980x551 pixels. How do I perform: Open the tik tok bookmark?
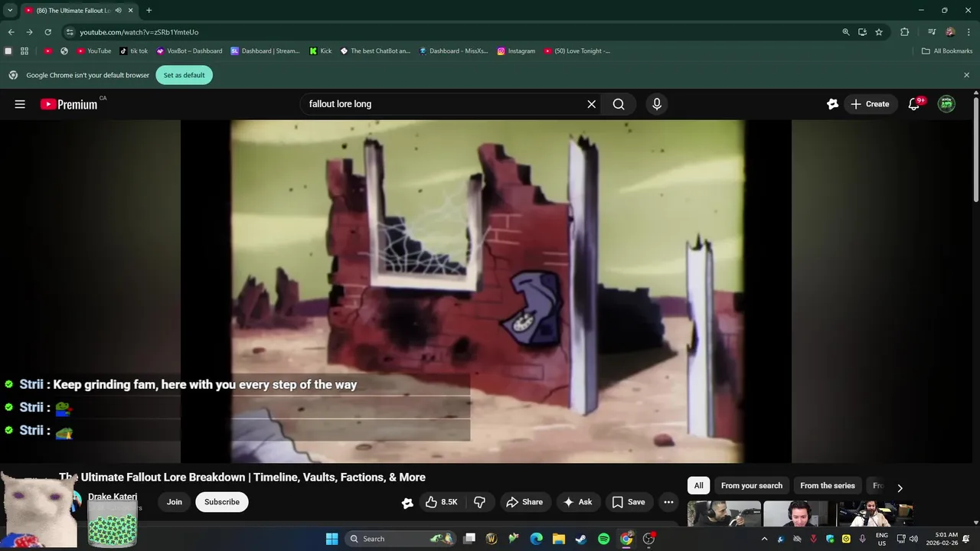(x=134, y=51)
